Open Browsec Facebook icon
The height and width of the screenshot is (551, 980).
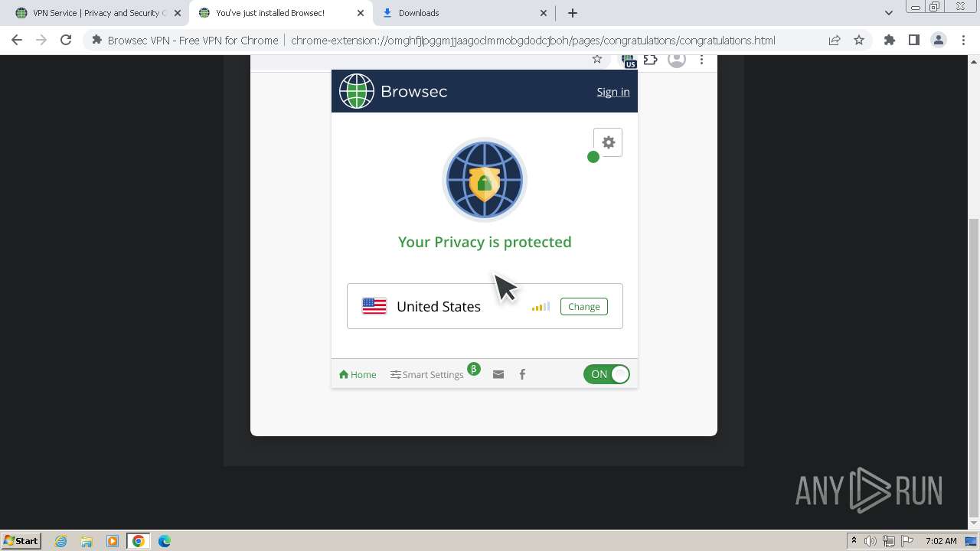click(522, 374)
